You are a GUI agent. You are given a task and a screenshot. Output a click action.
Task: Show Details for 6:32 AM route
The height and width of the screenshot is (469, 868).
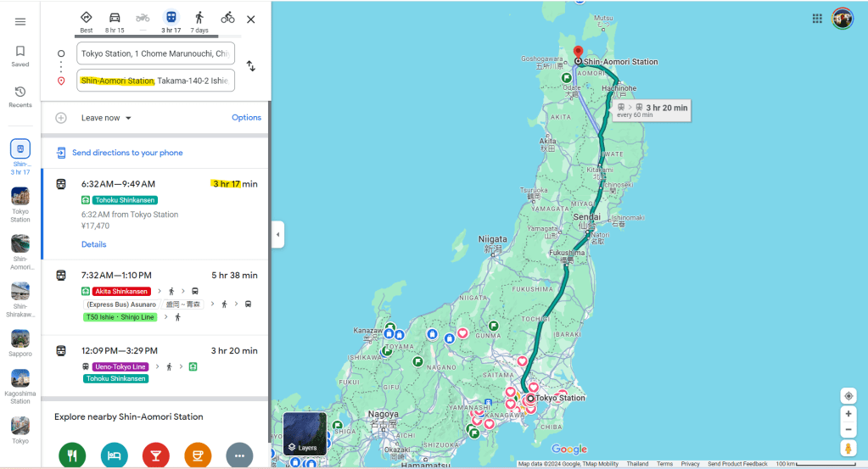click(93, 244)
